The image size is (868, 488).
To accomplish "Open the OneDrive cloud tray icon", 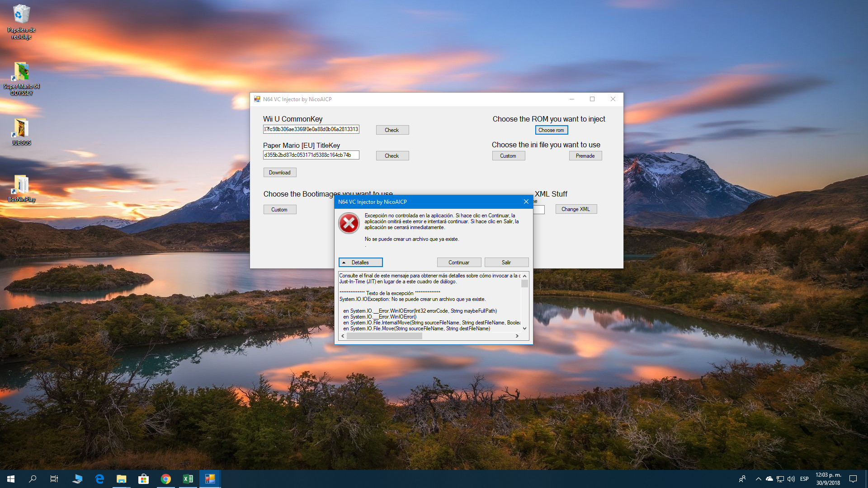I will coord(769,479).
